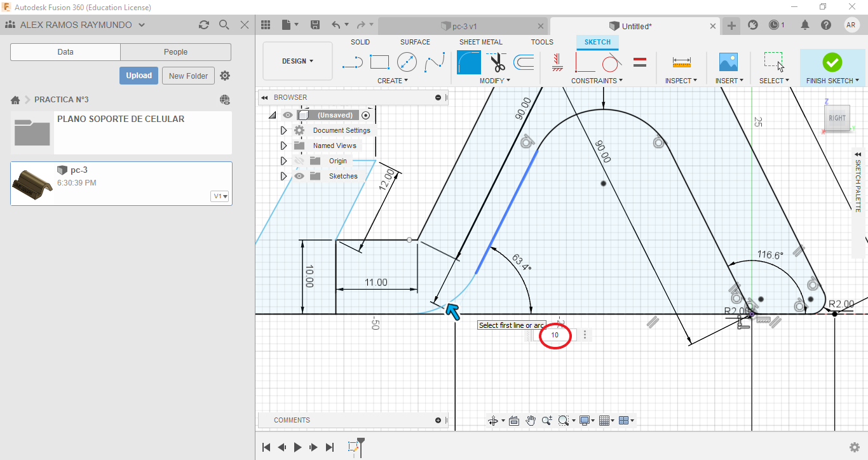Switch to the SOLID tab

tap(360, 42)
